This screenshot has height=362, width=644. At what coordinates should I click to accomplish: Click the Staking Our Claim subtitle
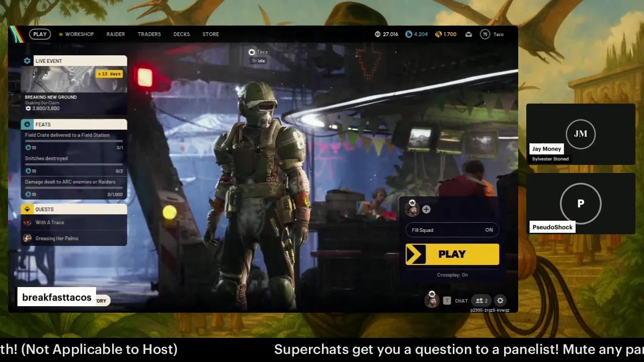(x=42, y=103)
